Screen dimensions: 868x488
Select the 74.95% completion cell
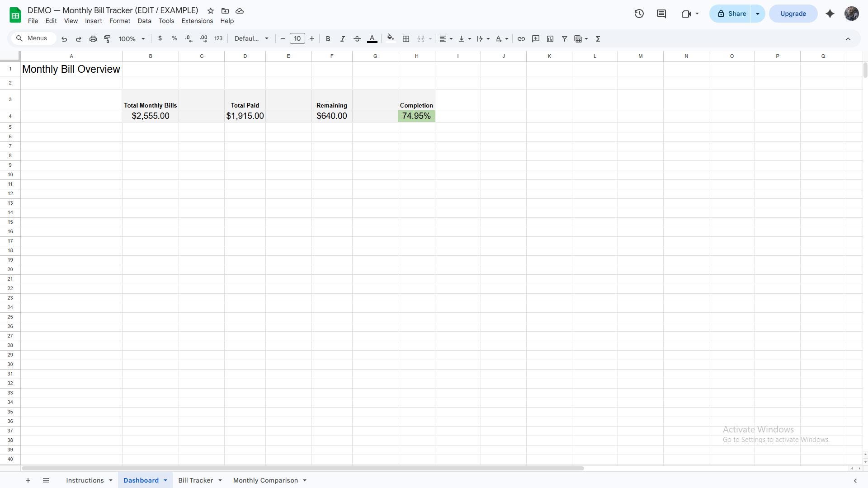(416, 116)
